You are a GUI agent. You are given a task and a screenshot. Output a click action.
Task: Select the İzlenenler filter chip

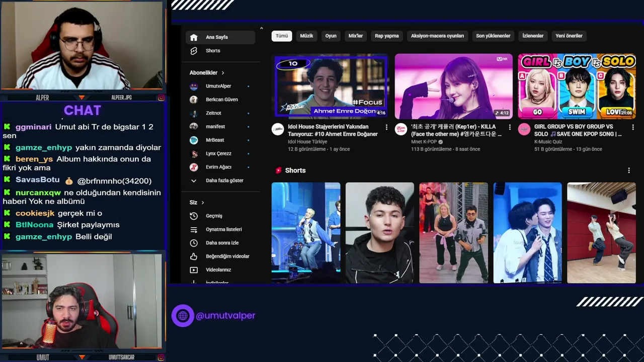533,36
